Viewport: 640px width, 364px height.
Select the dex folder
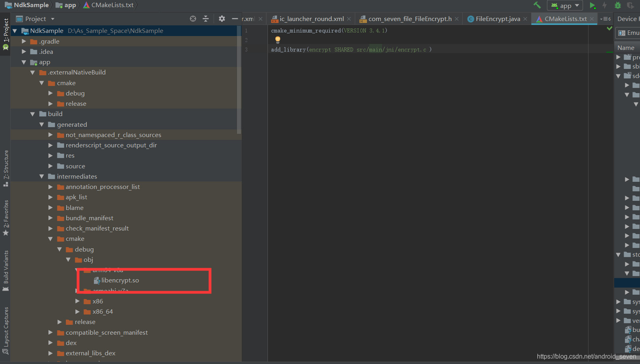pyautogui.click(x=71, y=343)
